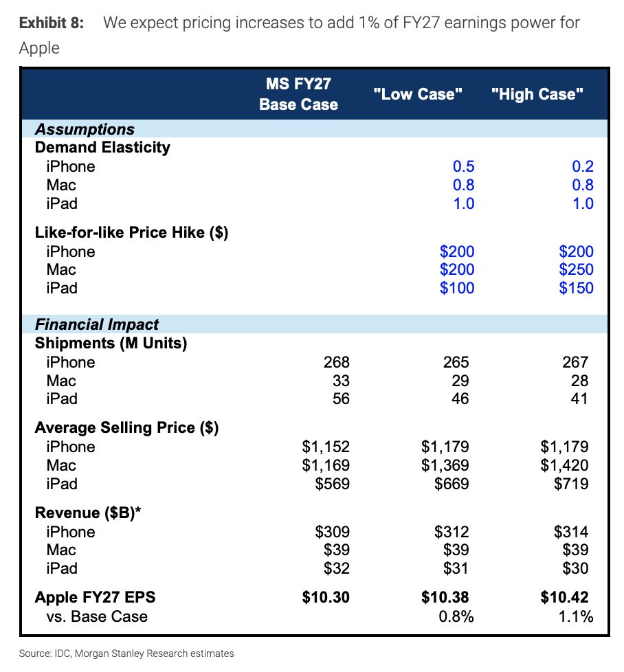Select High Case EPS value $10.42

click(564, 597)
